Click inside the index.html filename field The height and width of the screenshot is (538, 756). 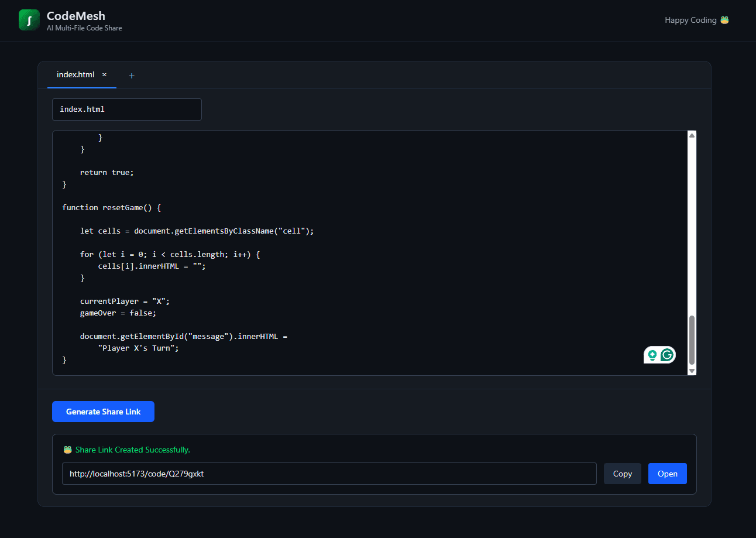pos(126,109)
